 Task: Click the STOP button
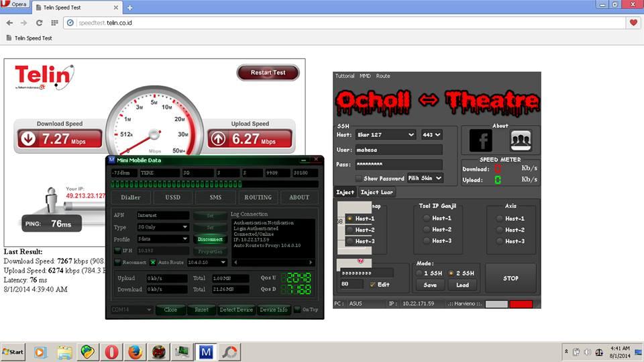511,279
